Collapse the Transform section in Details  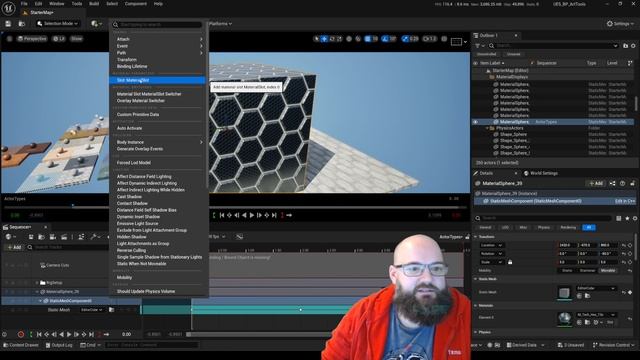[x=476, y=237]
